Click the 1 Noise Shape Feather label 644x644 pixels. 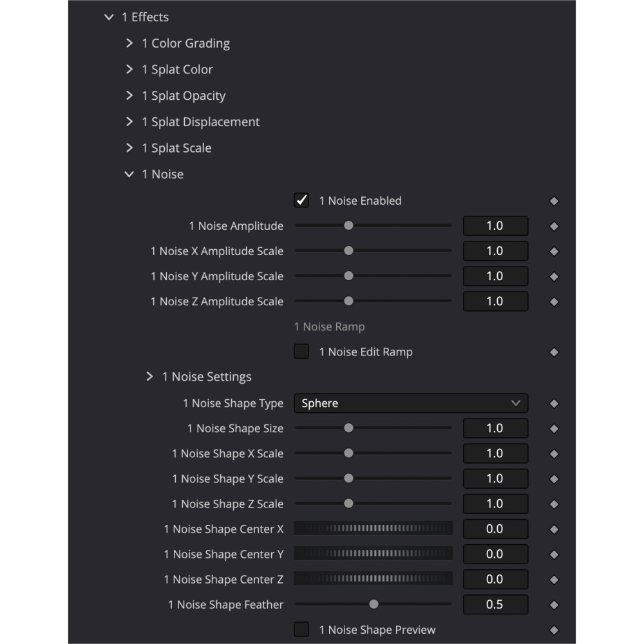(x=226, y=605)
